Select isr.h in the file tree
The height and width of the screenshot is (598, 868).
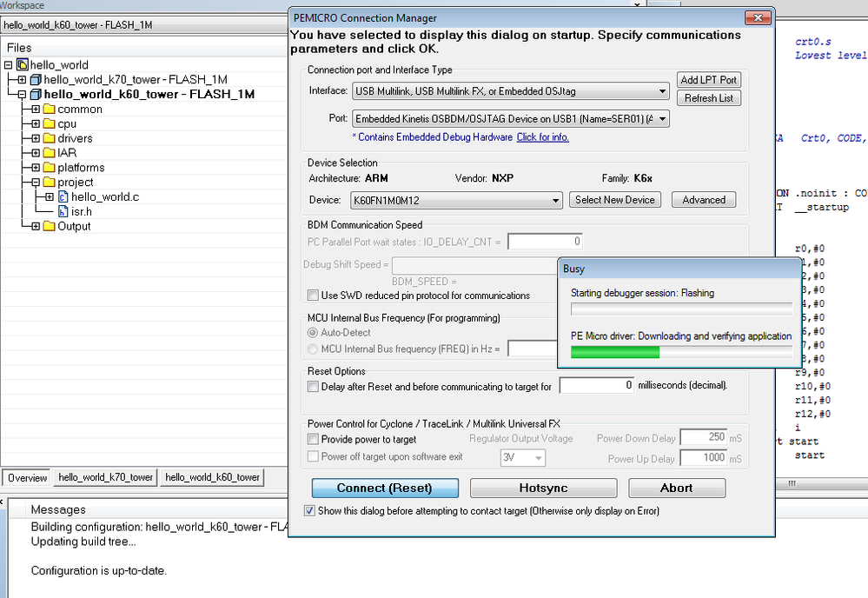click(82, 211)
